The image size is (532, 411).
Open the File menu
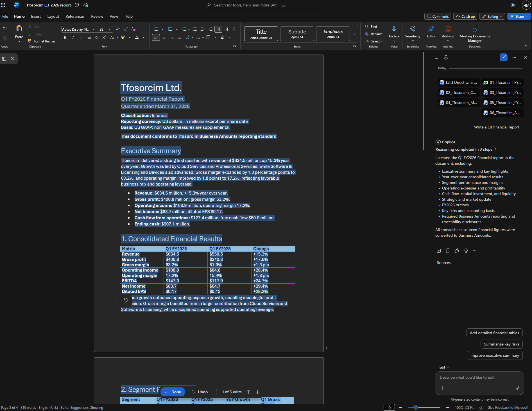coord(5,16)
